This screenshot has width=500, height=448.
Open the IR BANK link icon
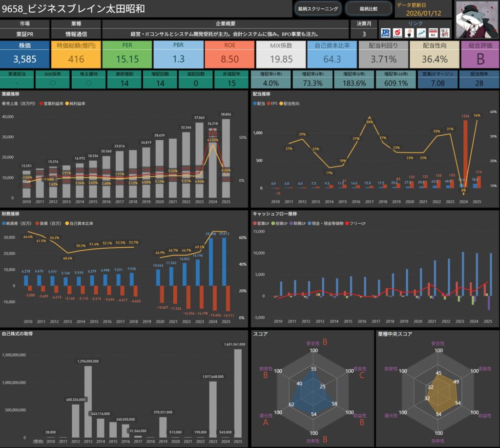click(385, 32)
